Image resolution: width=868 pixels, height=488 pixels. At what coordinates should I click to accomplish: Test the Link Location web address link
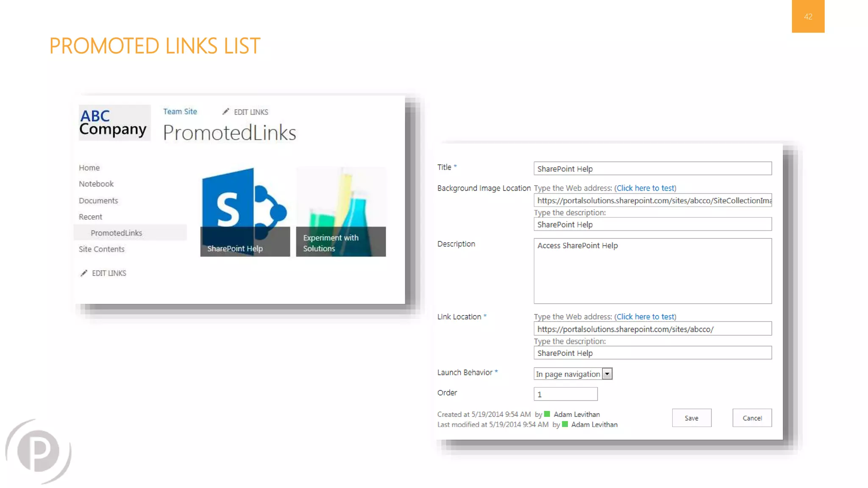tap(645, 317)
